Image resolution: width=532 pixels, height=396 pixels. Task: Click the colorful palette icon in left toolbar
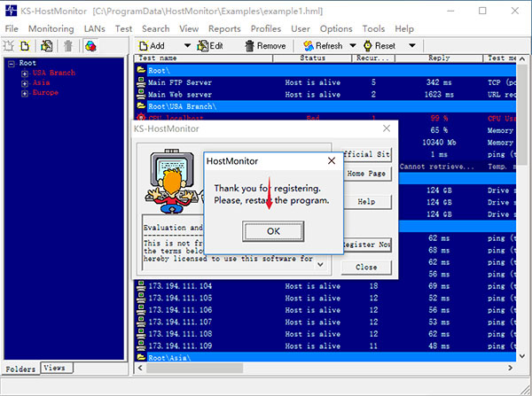90,45
